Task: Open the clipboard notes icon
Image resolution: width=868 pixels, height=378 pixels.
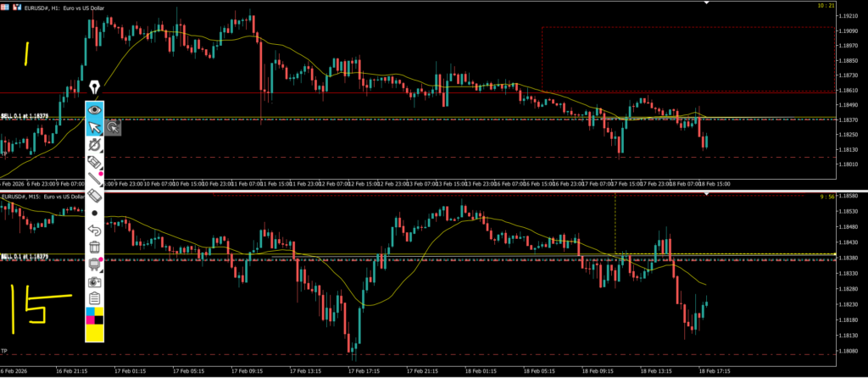Action: [94, 297]
